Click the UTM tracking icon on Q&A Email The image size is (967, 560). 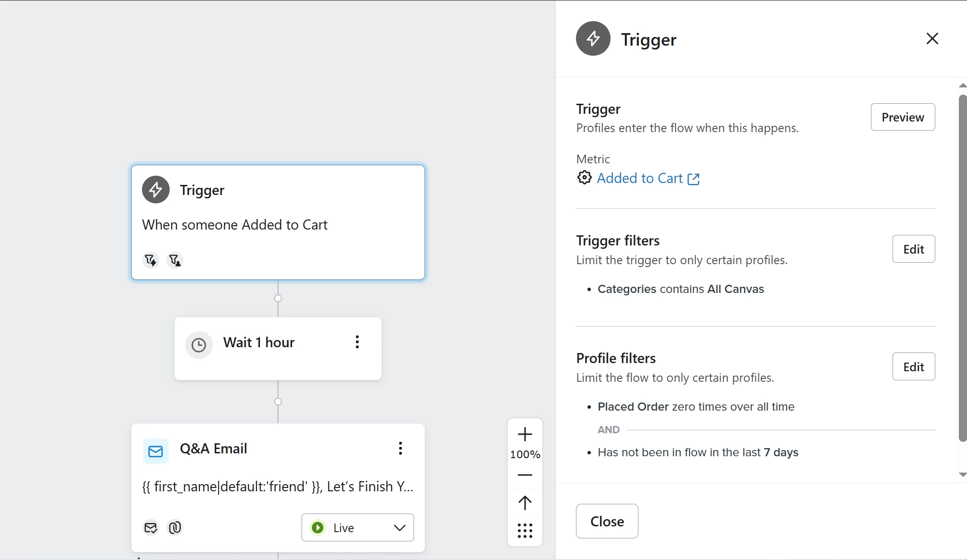point(175,527)
